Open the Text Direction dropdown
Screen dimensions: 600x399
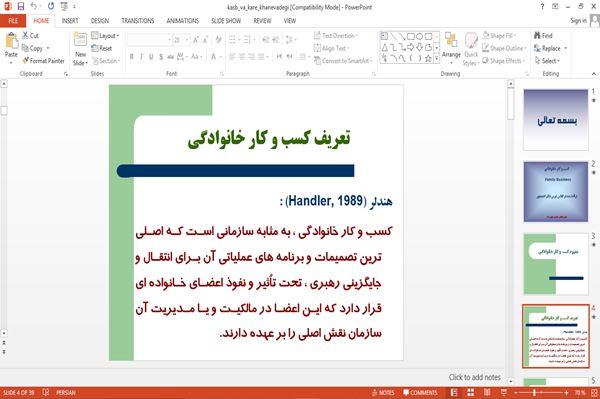[336, 36]
